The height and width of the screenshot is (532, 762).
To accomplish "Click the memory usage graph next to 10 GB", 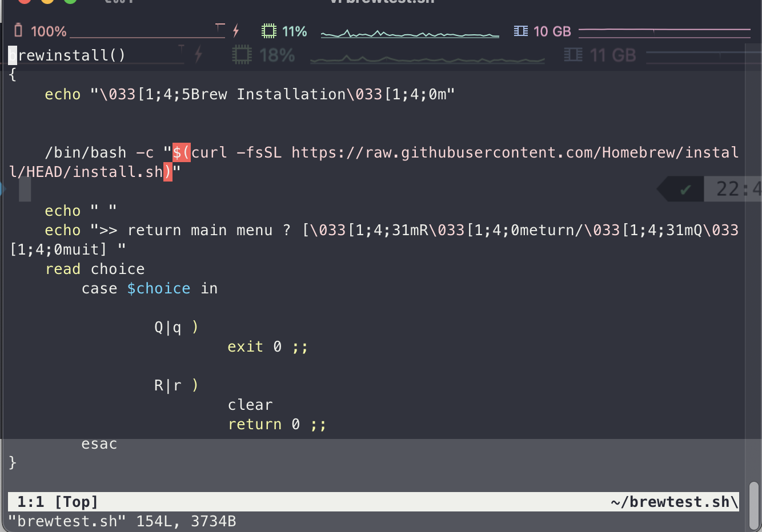I will [x=665, y=30].
